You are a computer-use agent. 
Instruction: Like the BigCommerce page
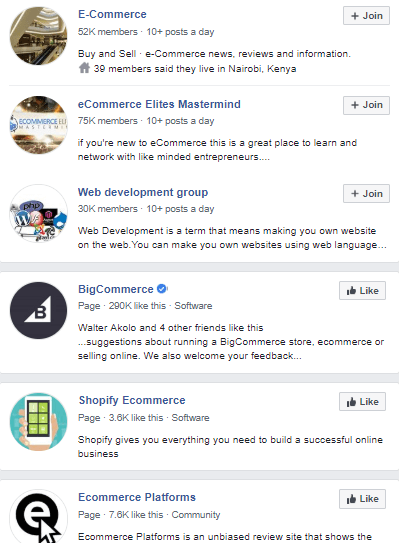tap(362, 291)
